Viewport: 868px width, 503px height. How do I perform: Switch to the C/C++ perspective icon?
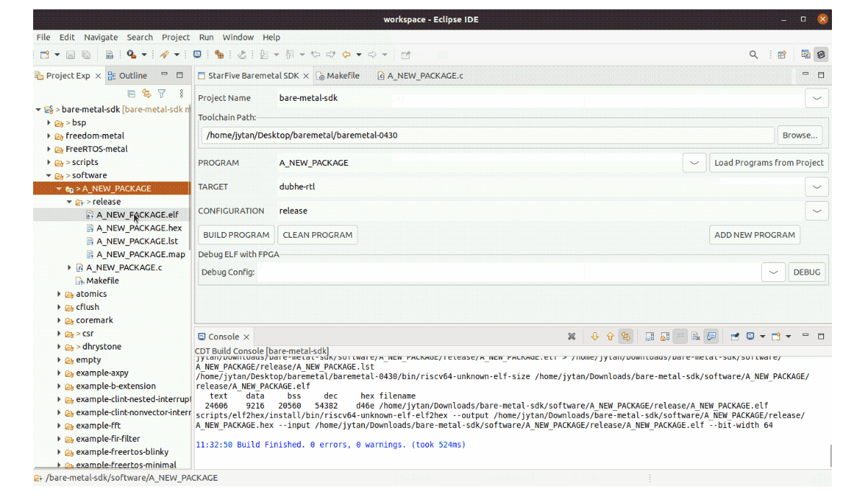(x=806, y=55)
